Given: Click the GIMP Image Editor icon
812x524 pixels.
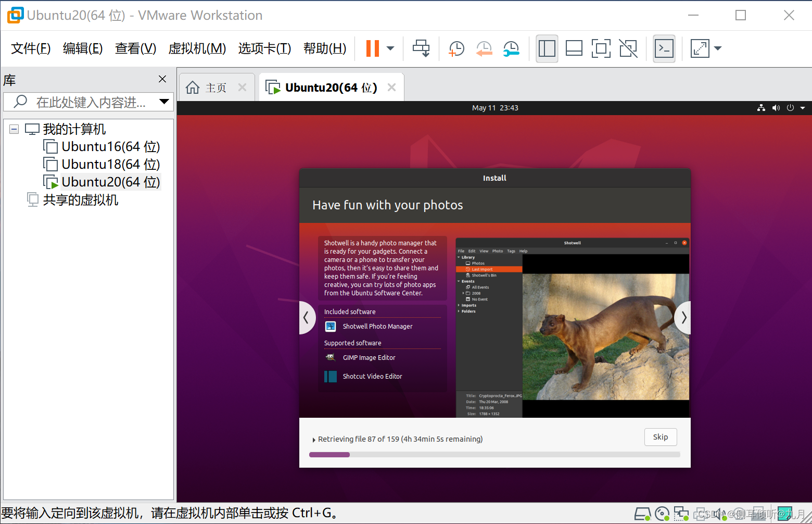Looking at the screenshot, I should click(x=331, y=358).
